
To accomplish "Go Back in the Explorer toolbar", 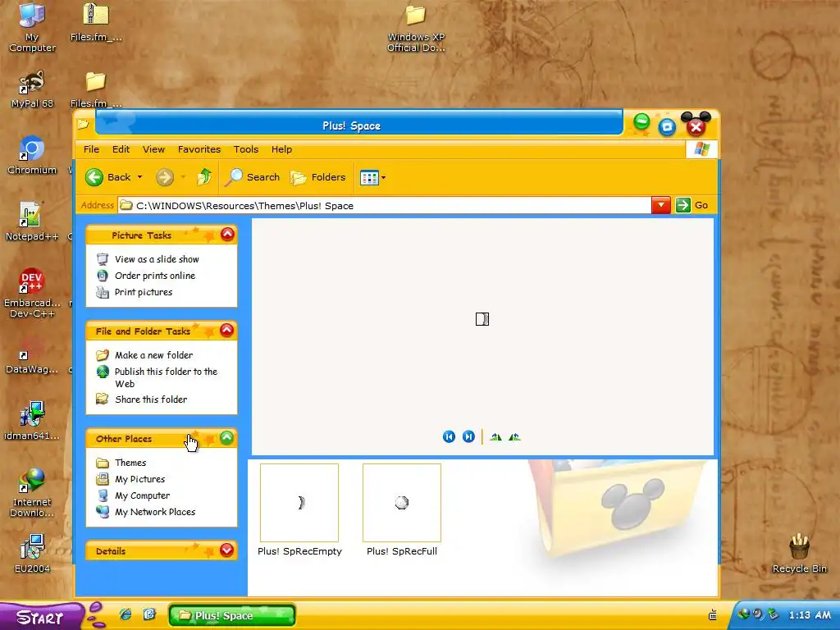I will tap(107, 177).
